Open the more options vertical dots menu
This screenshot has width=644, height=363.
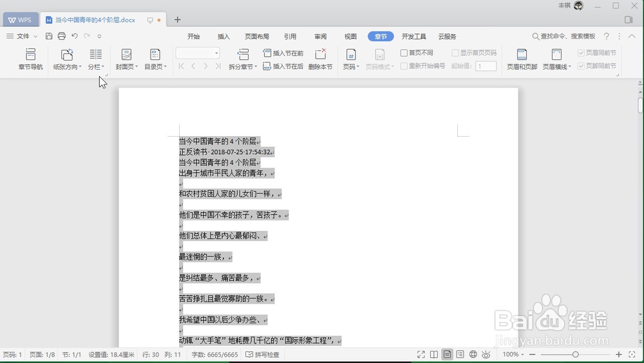(x=620, y=36)
